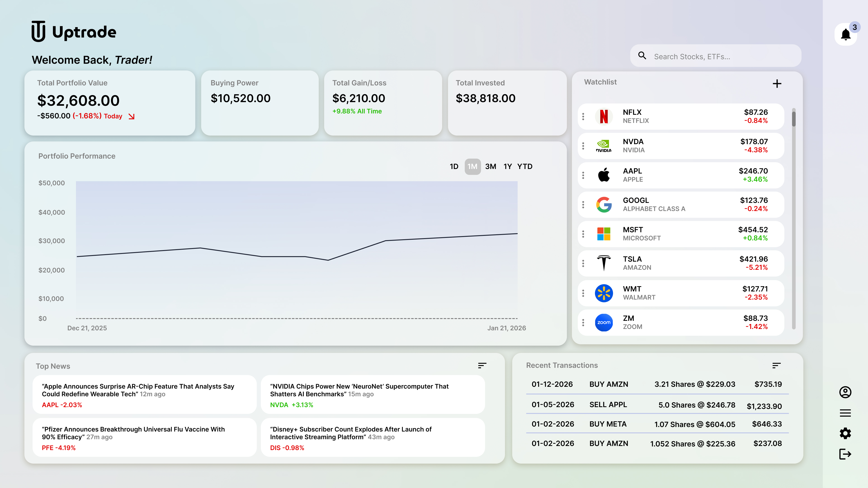Click the Tesla logo icon
Image resolution: width=868 pixels, height=488 pixels.
604,263
